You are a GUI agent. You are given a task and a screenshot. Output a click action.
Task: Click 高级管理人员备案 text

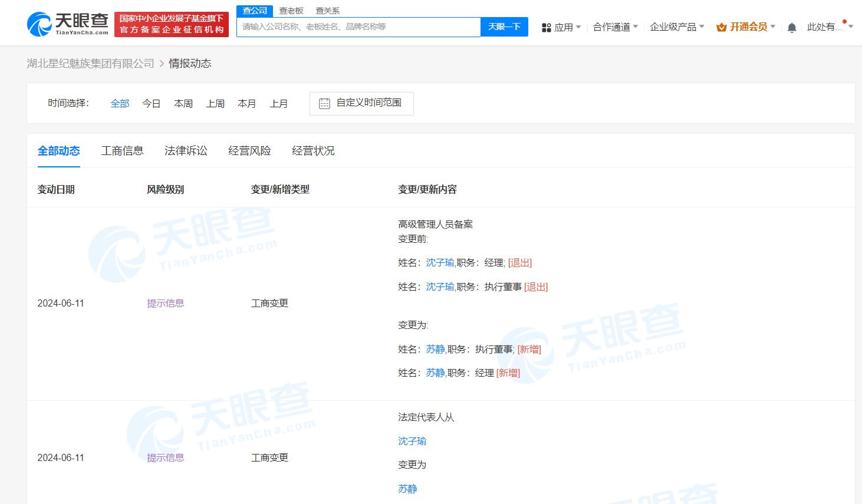tap(436, 224)
